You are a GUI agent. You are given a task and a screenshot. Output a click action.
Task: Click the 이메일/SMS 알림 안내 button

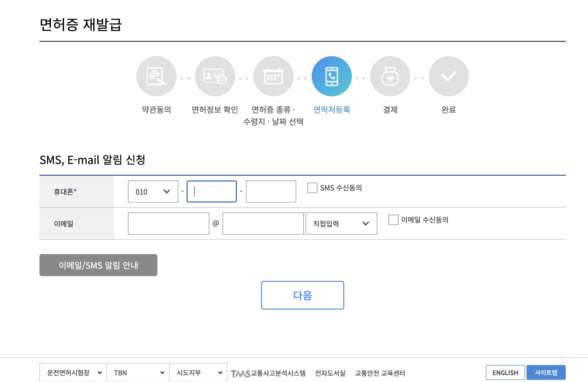(98, 265)
